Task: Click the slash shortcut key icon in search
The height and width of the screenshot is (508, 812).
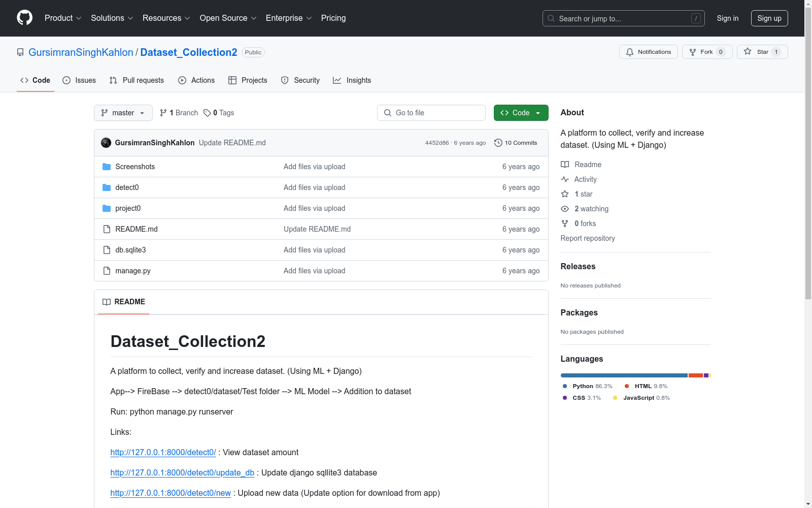Action: (696, 18)
